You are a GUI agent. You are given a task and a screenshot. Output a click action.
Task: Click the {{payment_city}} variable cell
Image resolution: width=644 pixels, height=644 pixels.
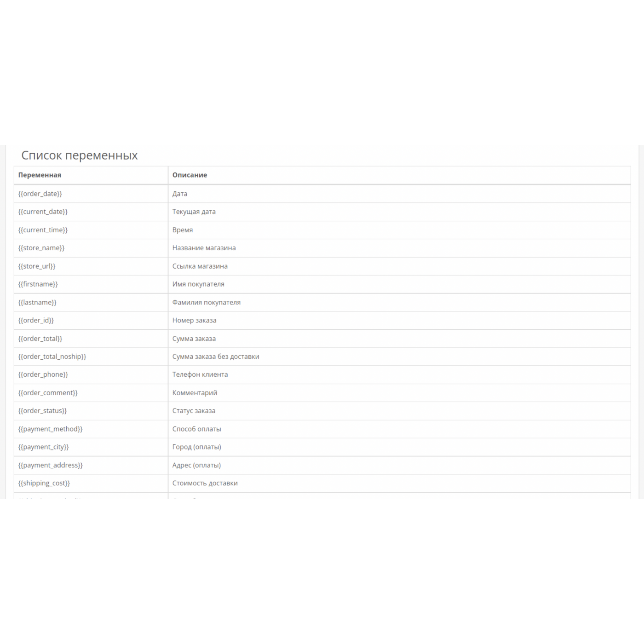(43, 447)
